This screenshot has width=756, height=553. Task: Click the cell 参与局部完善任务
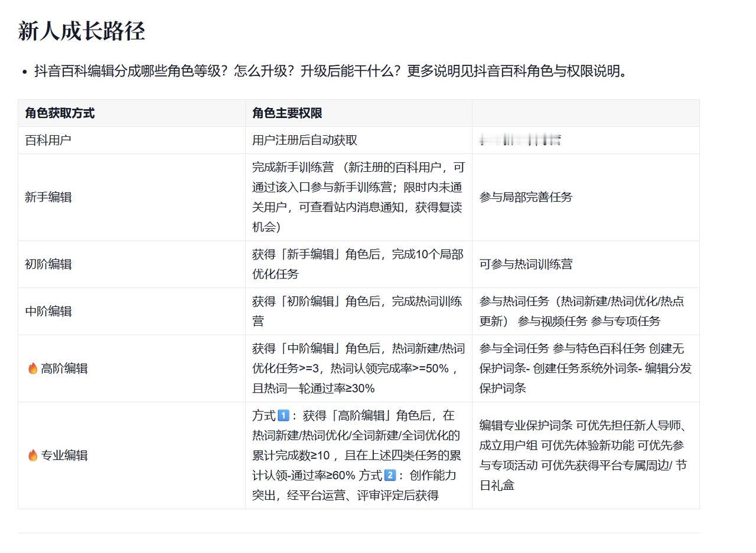click(x=586, y=197)
